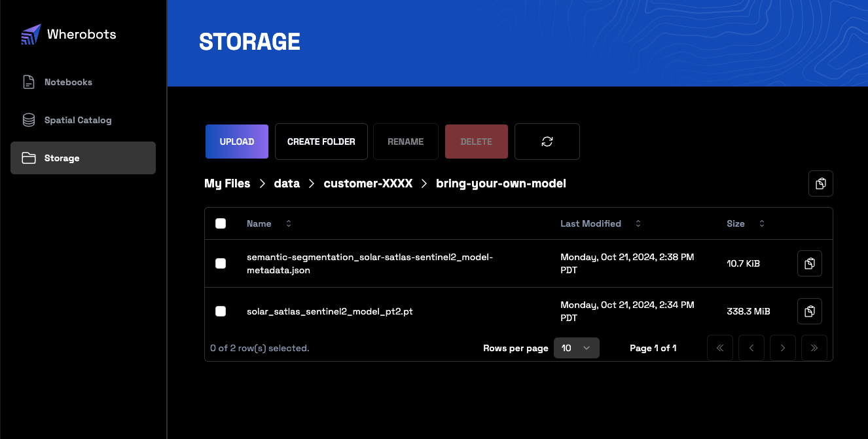This screenshot has width=868, height=439.
Task: Open the customer-XXXX folder breadcrumb
Action: tap(368, 183)
